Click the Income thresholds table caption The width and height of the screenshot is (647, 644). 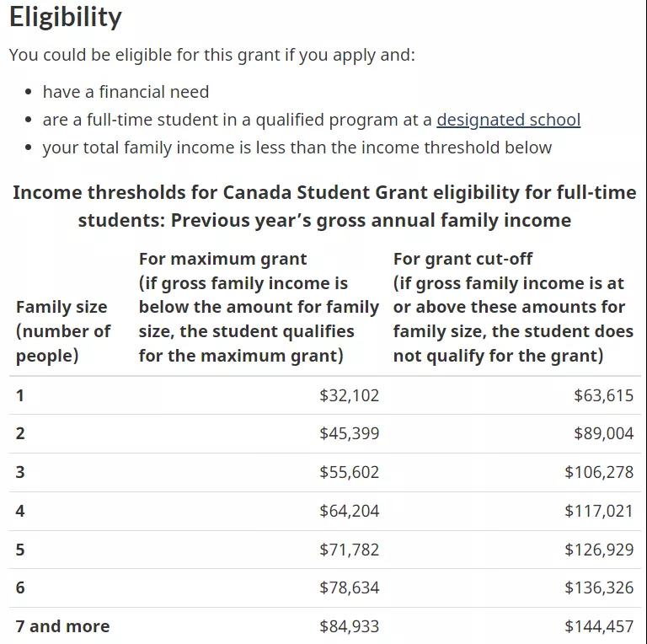pyautogui.click(x=324, y=207)
